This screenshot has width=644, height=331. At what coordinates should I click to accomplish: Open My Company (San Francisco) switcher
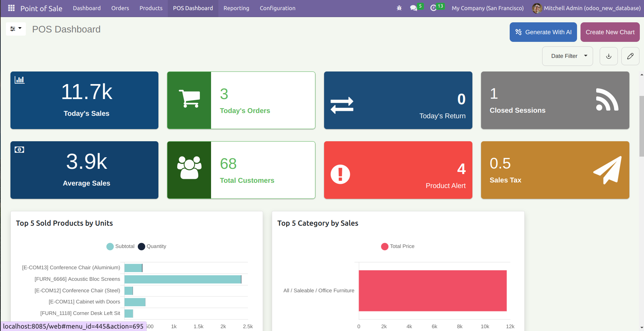click(487, 8)
